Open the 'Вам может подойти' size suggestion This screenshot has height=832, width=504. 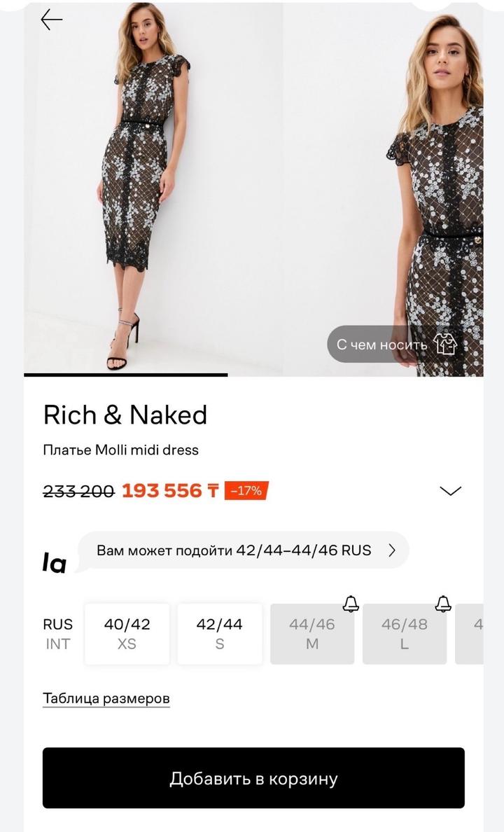point(234,550)
